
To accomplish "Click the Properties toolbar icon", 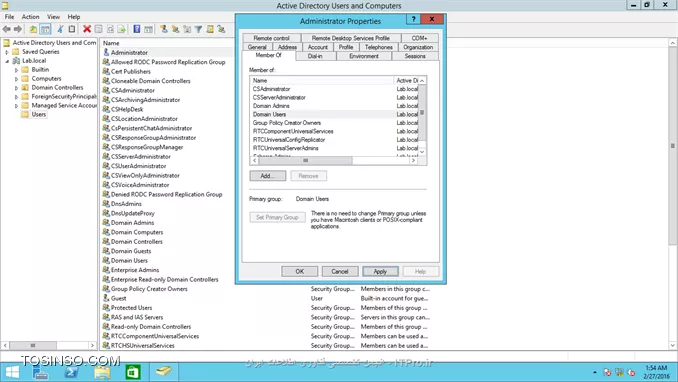I will [99, 29].
